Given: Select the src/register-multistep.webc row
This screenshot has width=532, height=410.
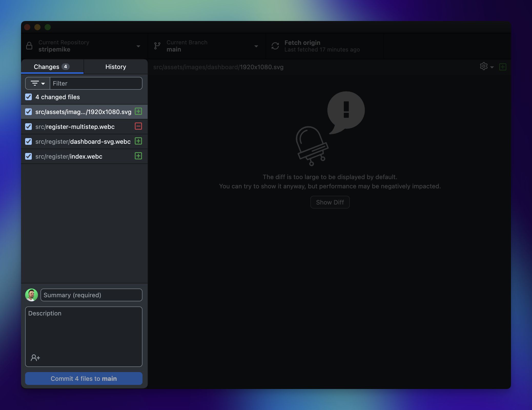Looking at the screenshot, I should pos(84,127).
